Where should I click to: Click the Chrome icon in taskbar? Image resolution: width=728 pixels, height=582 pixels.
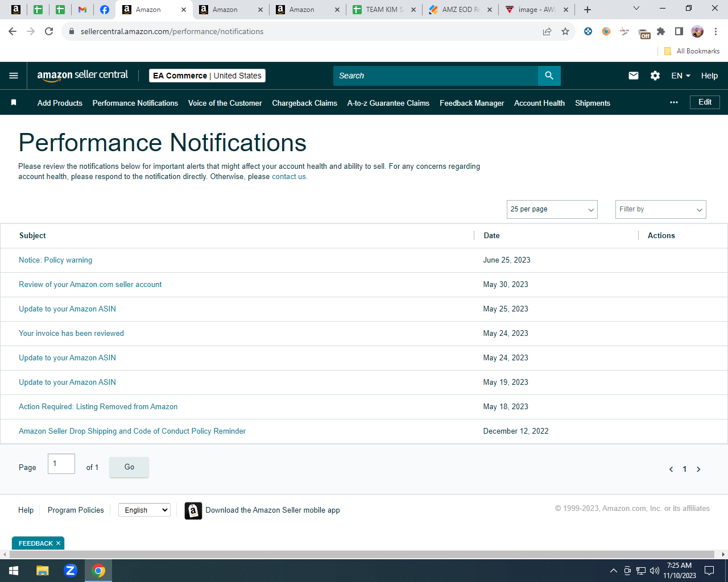pos(98,571)
